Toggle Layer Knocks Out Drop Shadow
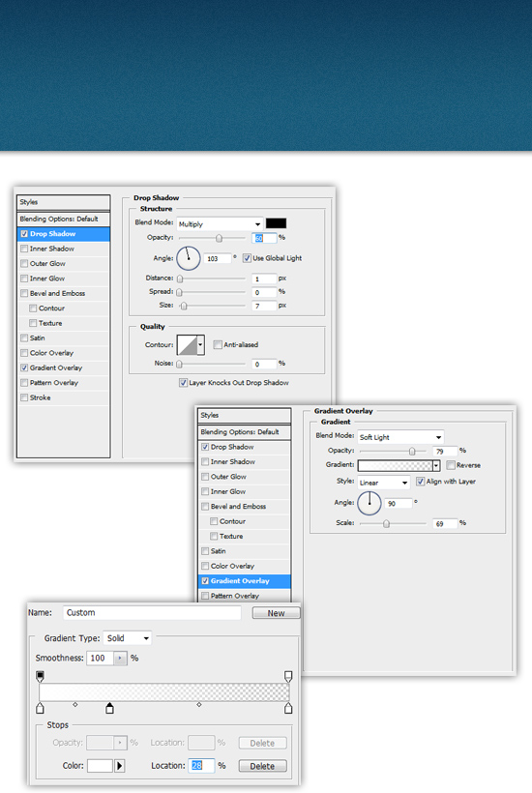 183,383
